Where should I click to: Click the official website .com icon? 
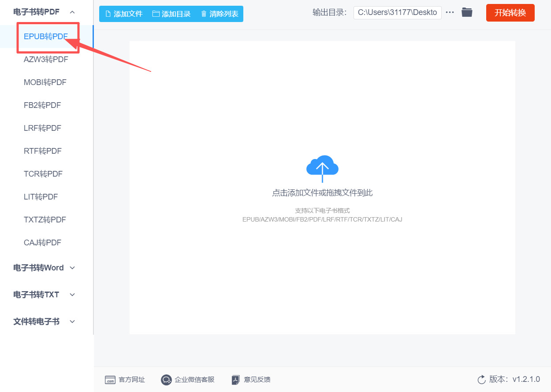tap(110, 380)
